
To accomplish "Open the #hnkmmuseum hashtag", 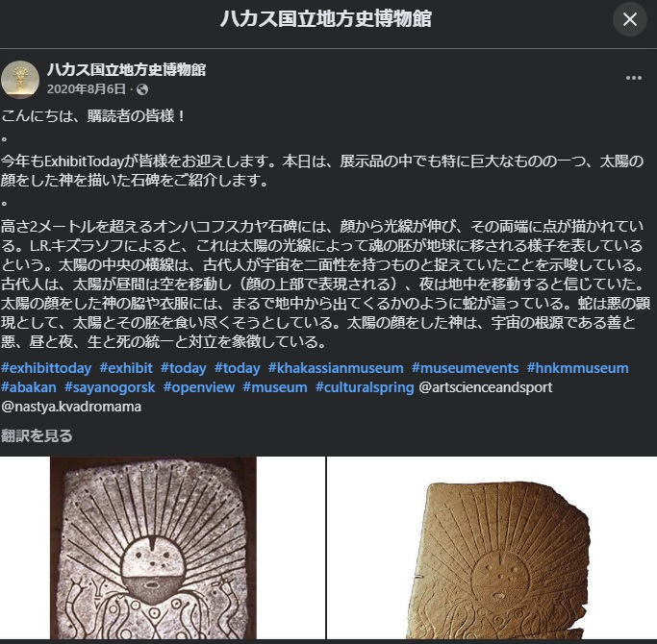I will pyautogui.click(x=578, y=368).
